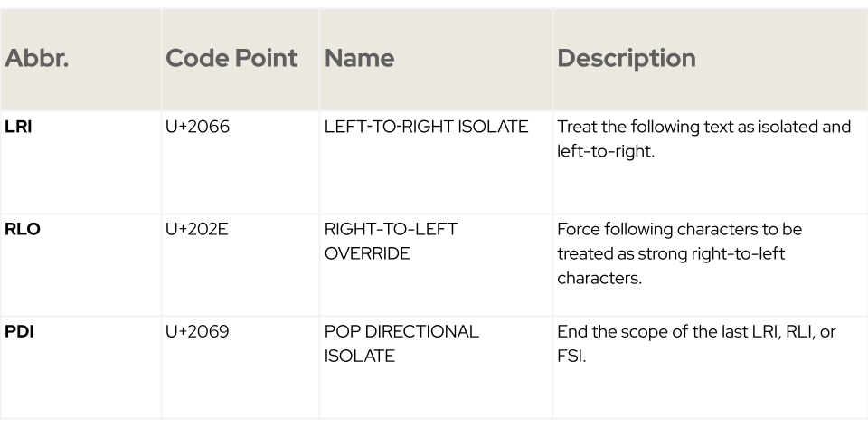Click the 'Force following characters' description
This screenshot has width=868, height=428.
coord(679,253)
